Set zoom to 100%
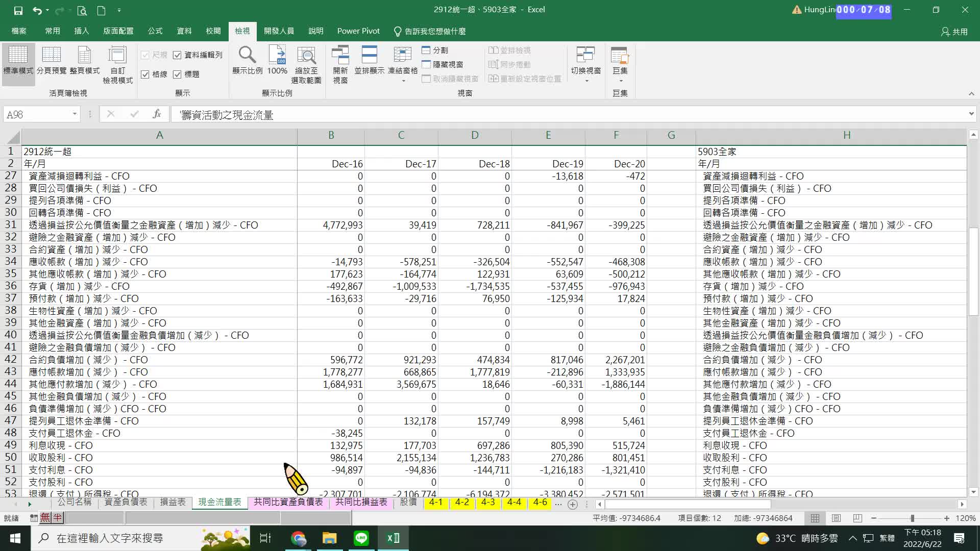Viewport: 980px width, 551px height. tap(277, 60)
